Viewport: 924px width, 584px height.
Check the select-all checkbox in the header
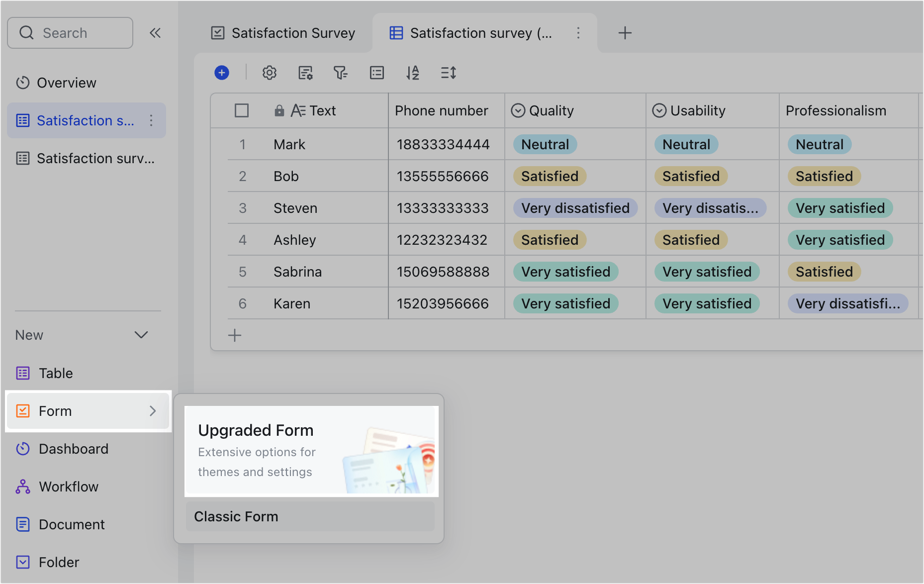pyautogui.click(x=242, y=110)
